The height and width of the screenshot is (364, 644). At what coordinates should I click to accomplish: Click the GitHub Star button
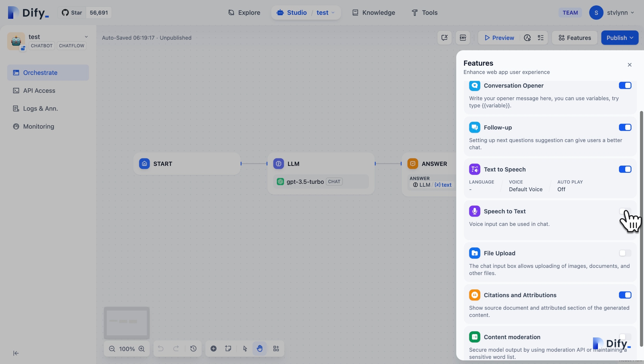tap(72, 13)
